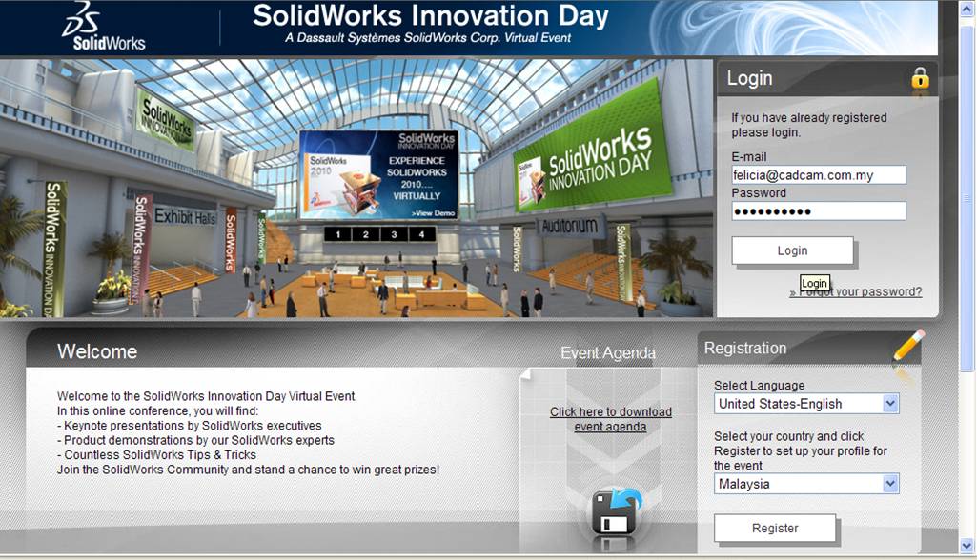Screen dimensions: 977x560
Task: Click the Login button
Action: [793, 250]
